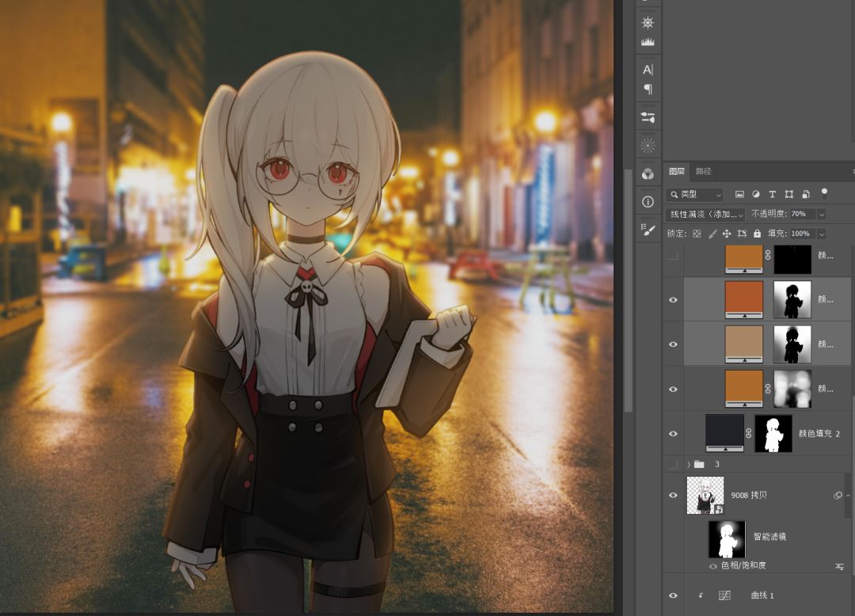The width and height of the screenshot is (855, 616).
Task: Toggle visibility of 曲线 1 layer
Action: (673, 595)
